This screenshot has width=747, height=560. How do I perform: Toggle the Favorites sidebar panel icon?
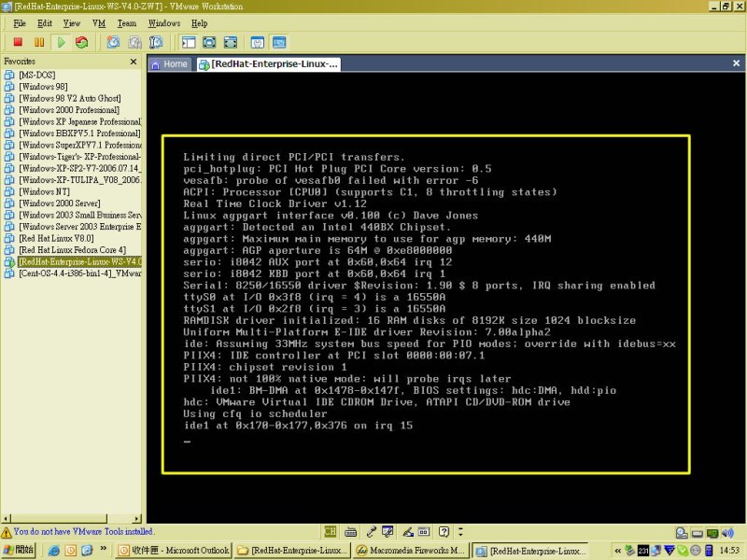(189, 42)
